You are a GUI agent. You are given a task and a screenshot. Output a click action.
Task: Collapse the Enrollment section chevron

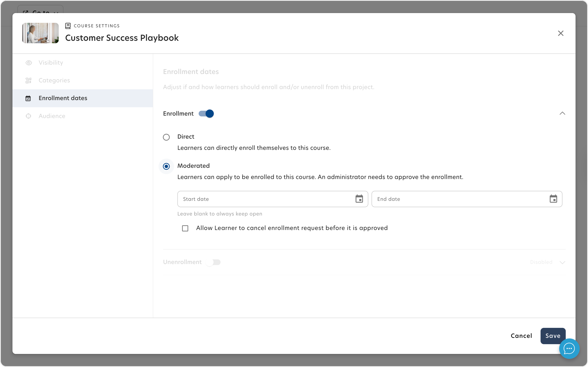[x=562, y=113]
